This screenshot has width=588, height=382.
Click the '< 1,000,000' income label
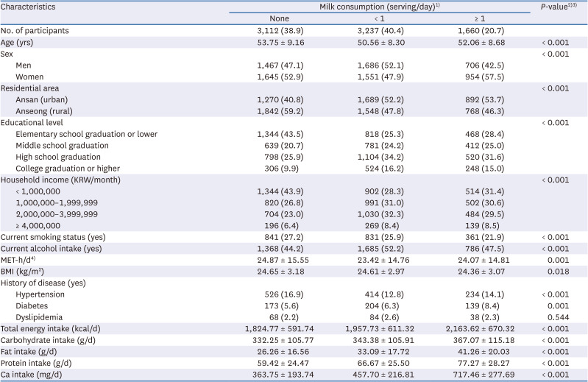point(38,191)
